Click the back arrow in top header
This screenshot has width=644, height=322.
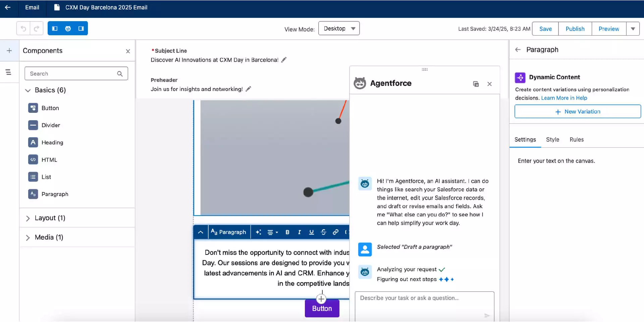8,7
